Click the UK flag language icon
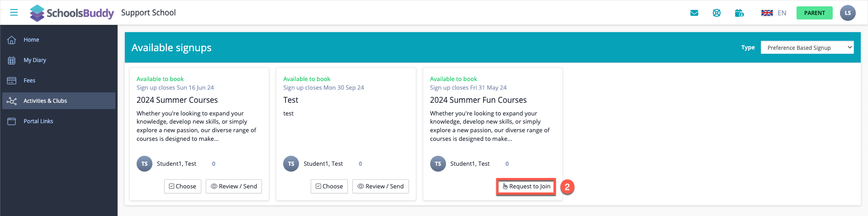 767,13
